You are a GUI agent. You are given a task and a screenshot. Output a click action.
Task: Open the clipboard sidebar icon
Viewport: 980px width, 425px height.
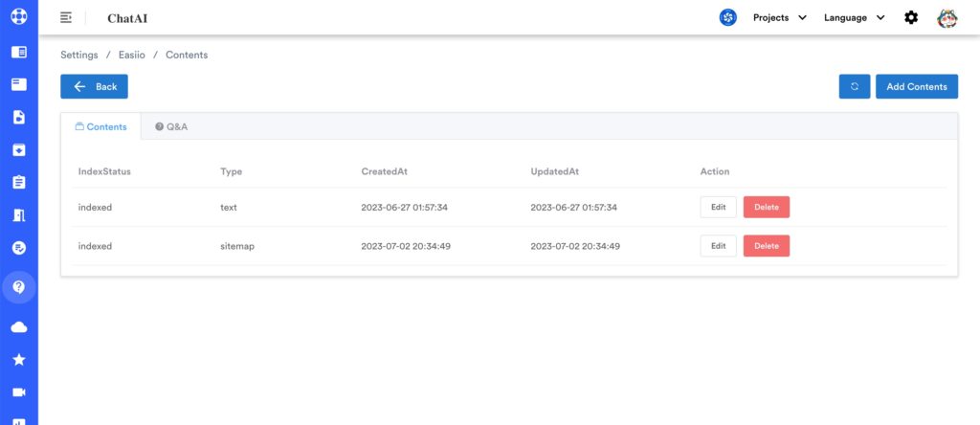coord(19,183)
